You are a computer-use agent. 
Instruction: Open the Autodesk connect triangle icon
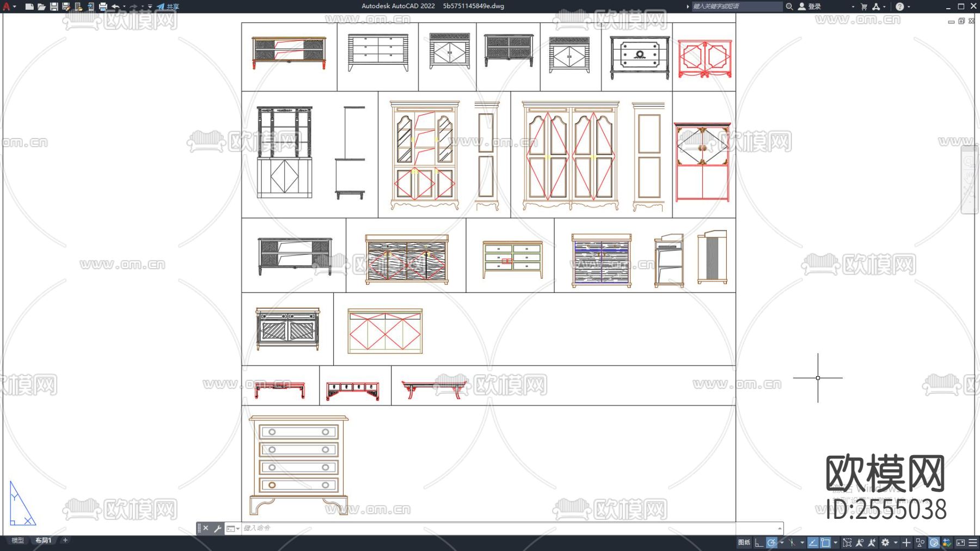coord(876,7)
